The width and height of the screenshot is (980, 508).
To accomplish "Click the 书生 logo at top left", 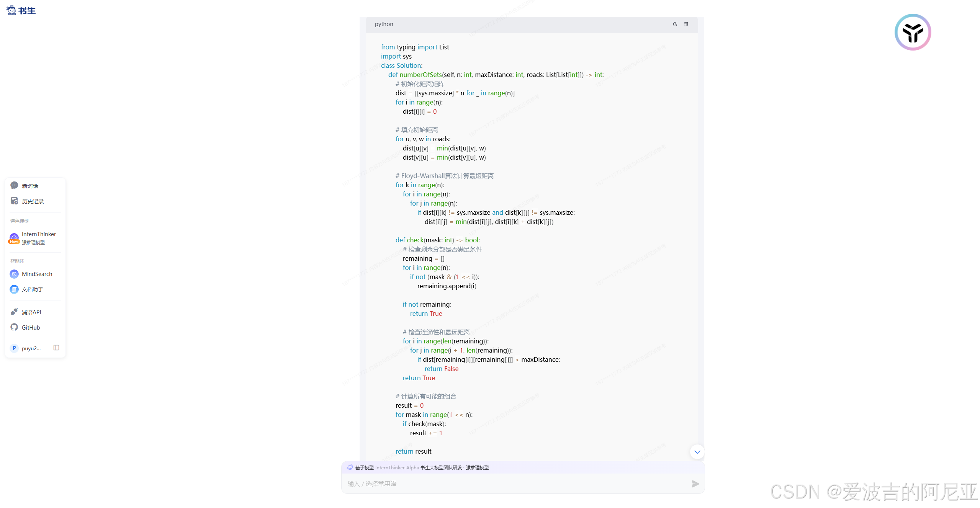I will [21, 10].
